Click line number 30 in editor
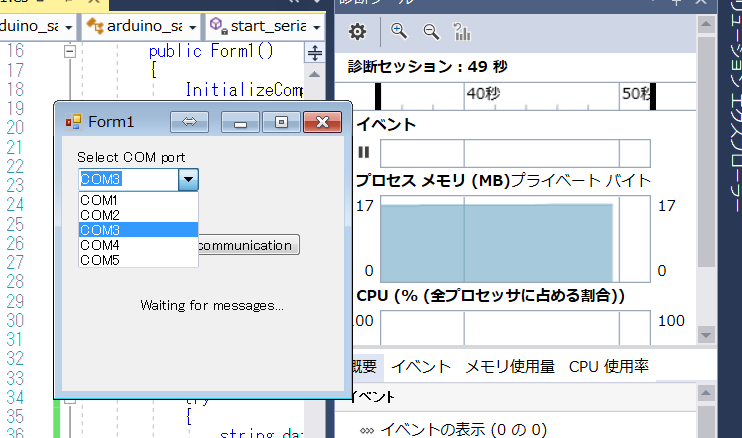 15,320
